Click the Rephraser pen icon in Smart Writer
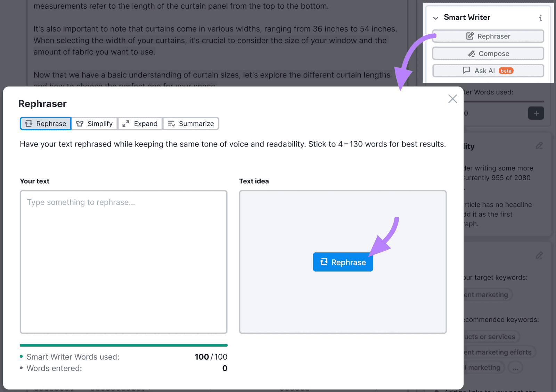 pyautogui.click(x=470, y=36)
